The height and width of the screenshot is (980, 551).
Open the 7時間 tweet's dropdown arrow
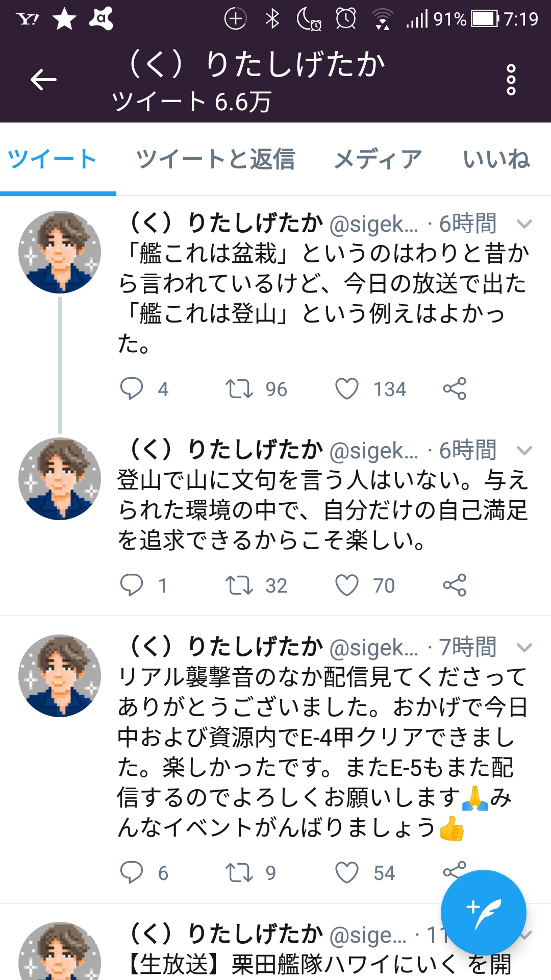(524, 647)
